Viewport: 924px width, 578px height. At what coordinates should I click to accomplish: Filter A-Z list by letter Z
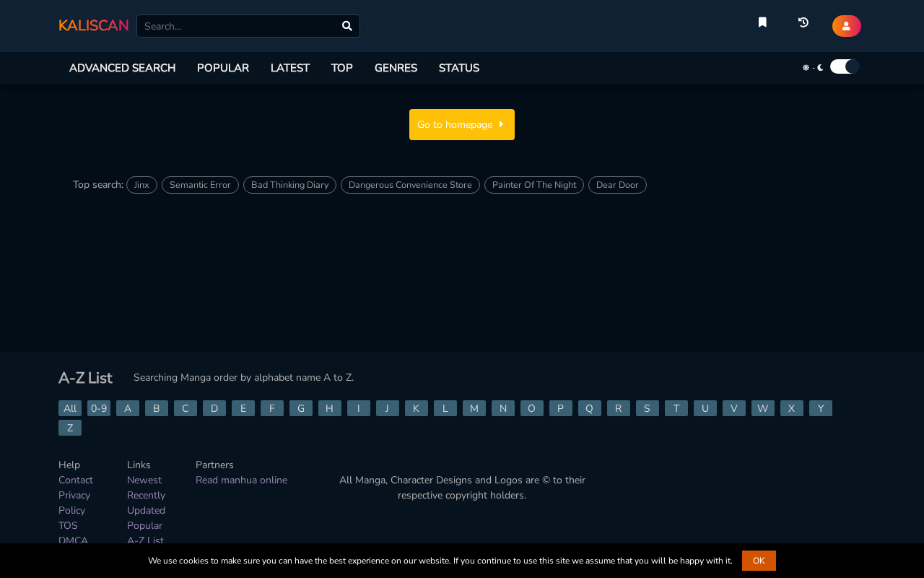click(x=70, y=428)
